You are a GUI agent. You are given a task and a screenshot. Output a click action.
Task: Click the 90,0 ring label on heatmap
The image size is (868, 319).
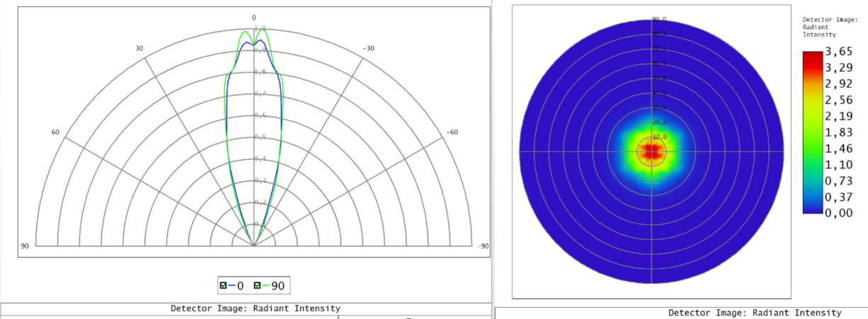click(659, 20)
